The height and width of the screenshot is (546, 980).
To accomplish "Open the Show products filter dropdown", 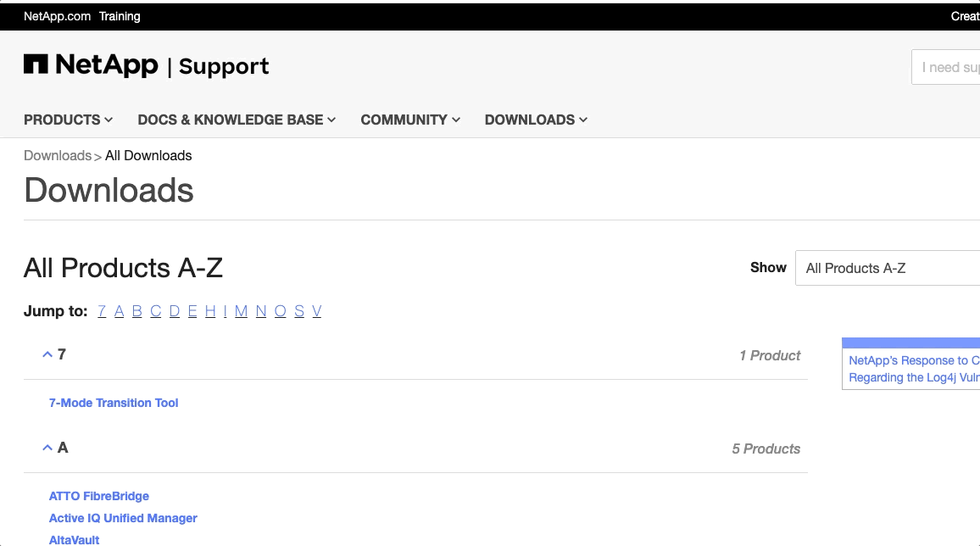I will click(x=888, y=268).
